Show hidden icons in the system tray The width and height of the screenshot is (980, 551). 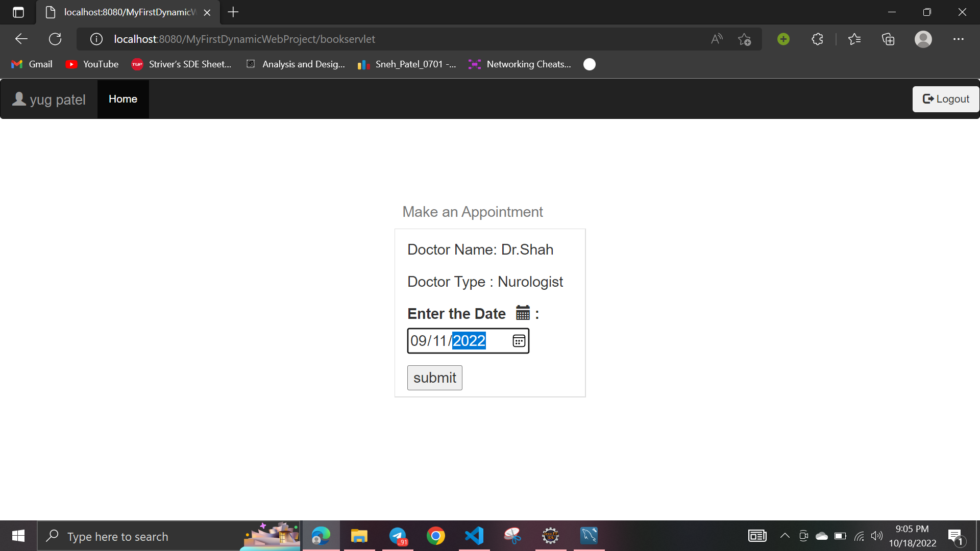pyautogui.click(x=785, y=536)
